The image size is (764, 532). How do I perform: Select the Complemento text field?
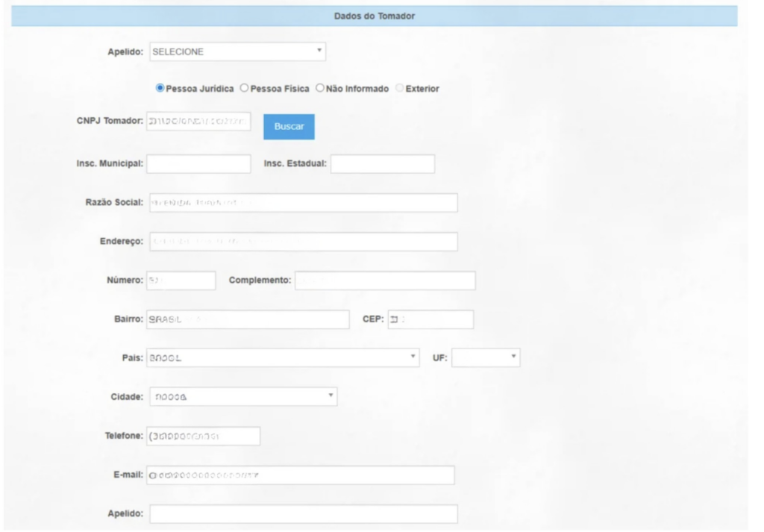coord(385,281)
